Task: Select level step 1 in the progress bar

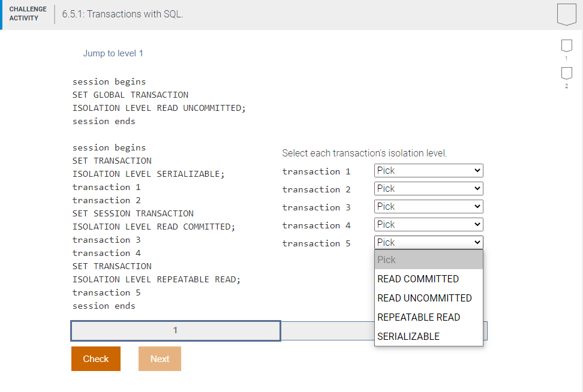Action: [175, 330]
